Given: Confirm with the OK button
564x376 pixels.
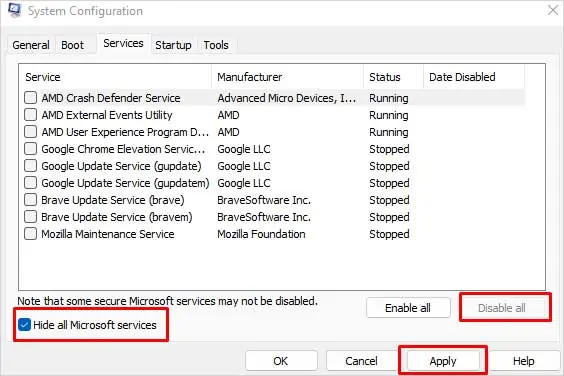Looking at the screenshot, I should (x=281, y=361).
